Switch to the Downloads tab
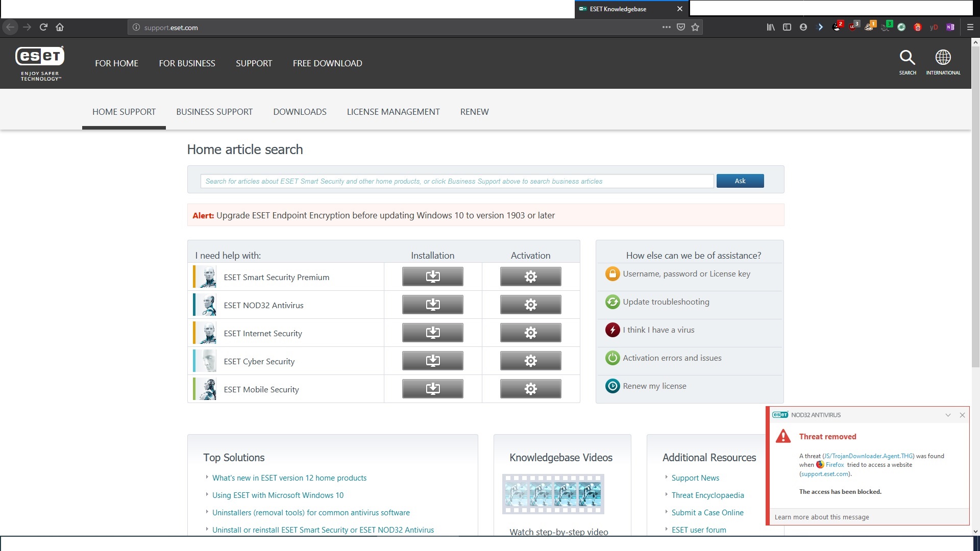The width and height of the screenshot is (980, 551). [x=300, y=112]
